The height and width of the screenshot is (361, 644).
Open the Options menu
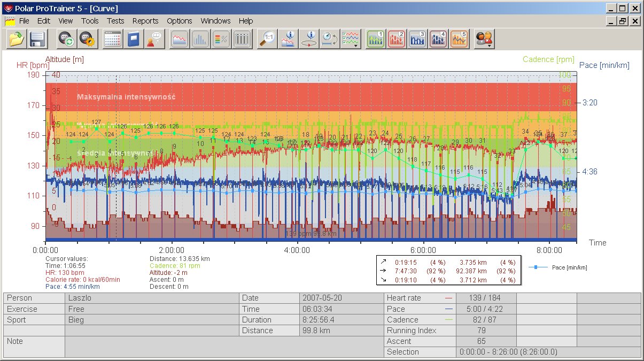pos(180,21)
